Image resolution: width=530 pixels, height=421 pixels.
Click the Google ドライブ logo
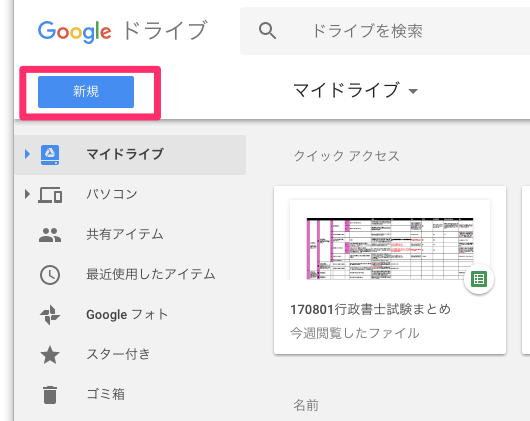point(122,31)
